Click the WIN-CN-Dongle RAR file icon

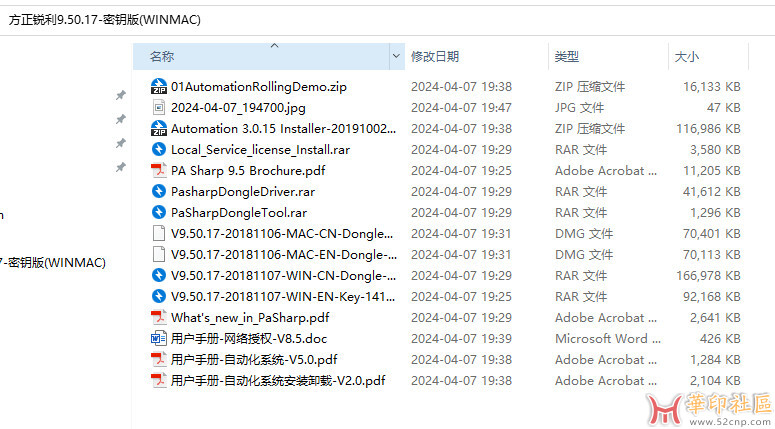pyautogui.click(x=159, y=275)
